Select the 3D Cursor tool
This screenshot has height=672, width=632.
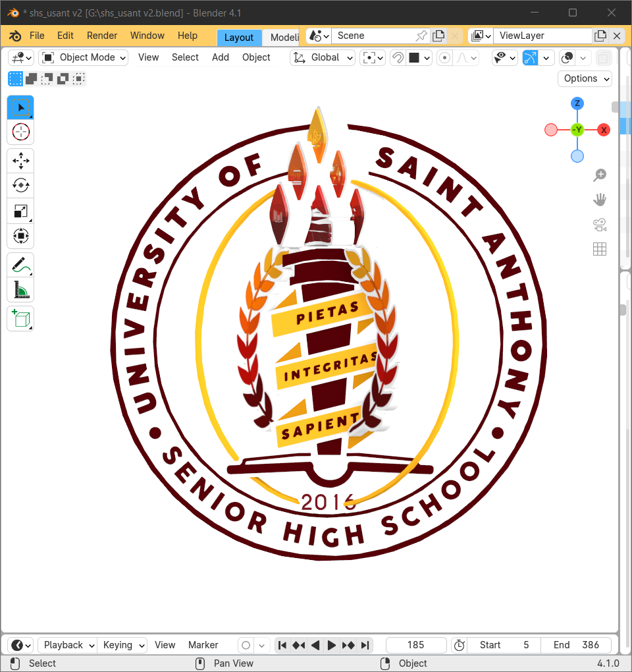(x=20, y=132)
